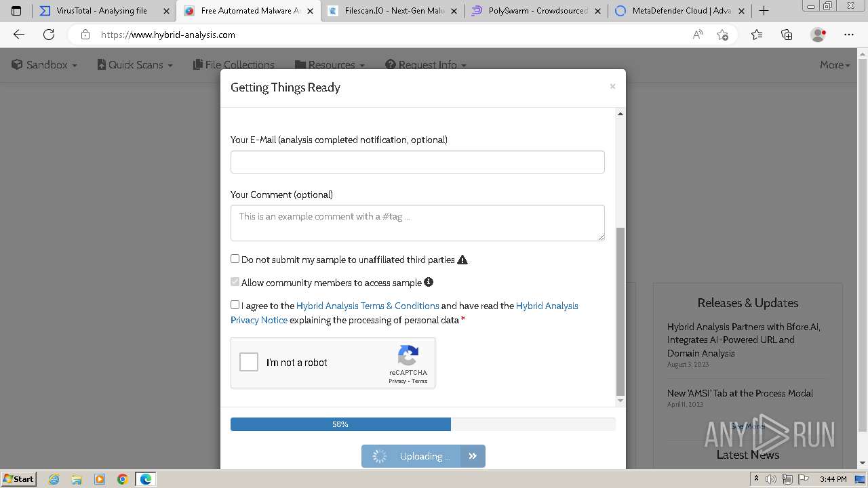Open Hybrid Analysis Terms & Conditions link
The image size is (868, 488).
point(368,306)
